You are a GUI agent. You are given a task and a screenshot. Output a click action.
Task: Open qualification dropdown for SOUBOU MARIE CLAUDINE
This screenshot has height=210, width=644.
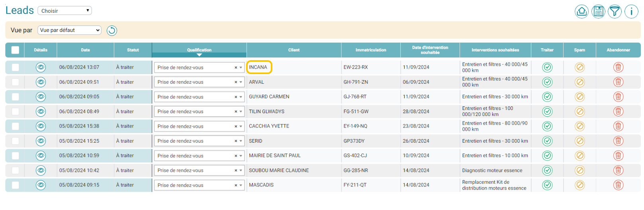click(x=199, y=171)
